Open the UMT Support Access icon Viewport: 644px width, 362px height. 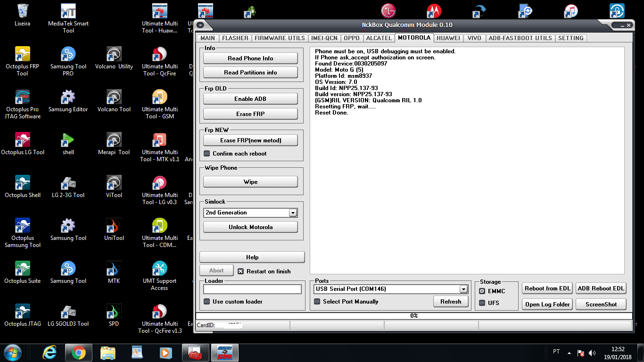pos(160,276)
